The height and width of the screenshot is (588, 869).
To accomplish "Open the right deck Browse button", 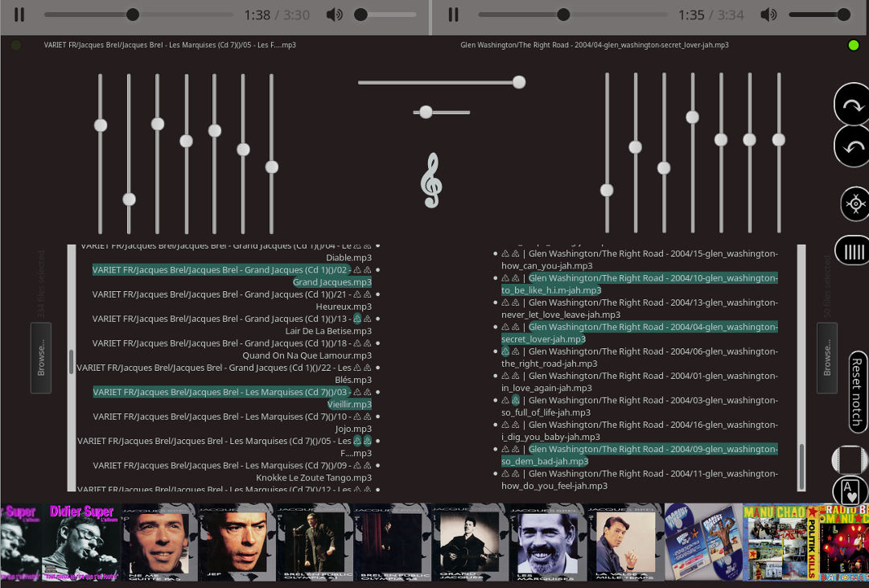I will [827, 358].
